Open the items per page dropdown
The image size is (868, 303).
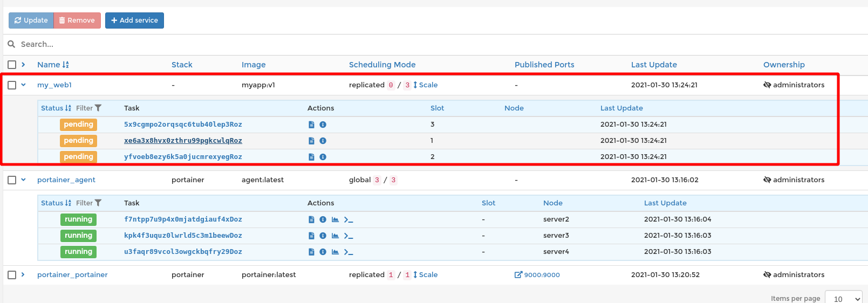point(844,298)
